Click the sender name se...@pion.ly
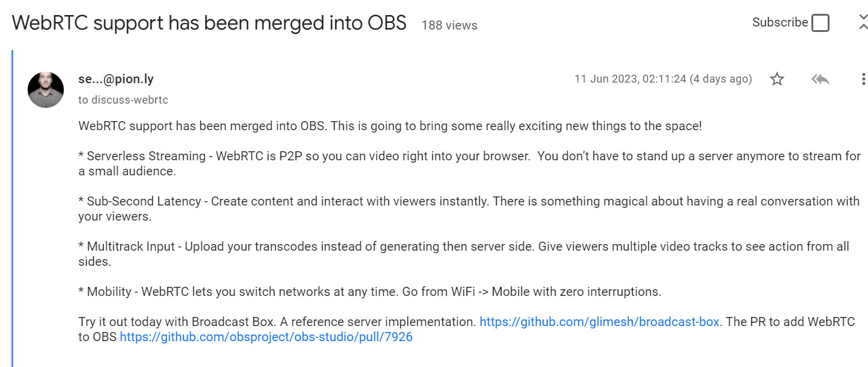This screenshot has height=367, width=868. 116,79
